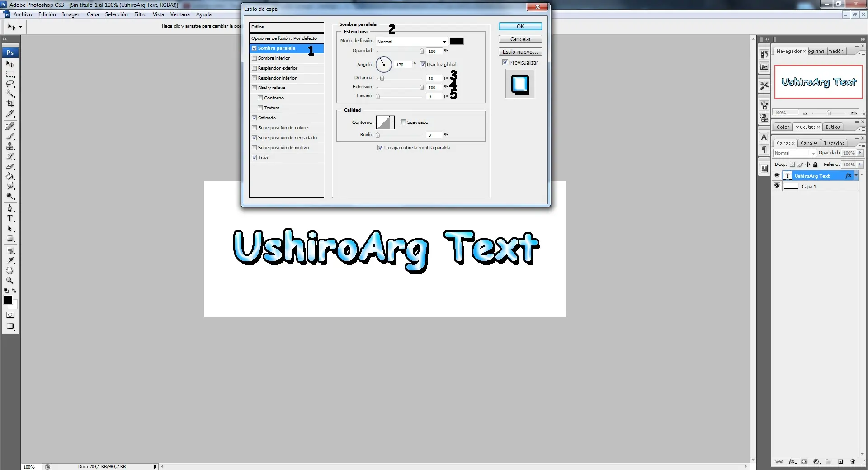Toggle Usar luz global checkbox

(x=423, y=64)
